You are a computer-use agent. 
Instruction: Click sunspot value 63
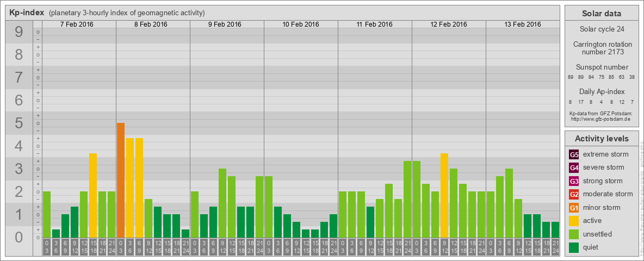tap(622, 77)
